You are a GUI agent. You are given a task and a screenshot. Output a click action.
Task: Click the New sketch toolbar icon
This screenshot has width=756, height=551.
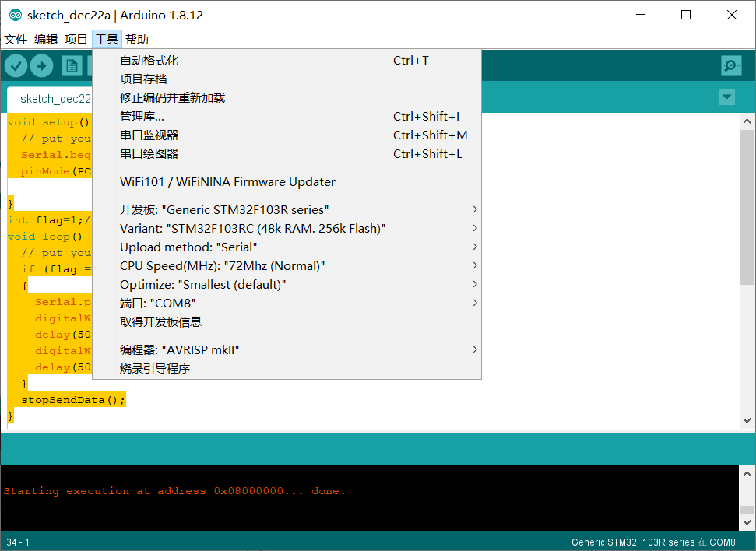click(x=72, y=65)
